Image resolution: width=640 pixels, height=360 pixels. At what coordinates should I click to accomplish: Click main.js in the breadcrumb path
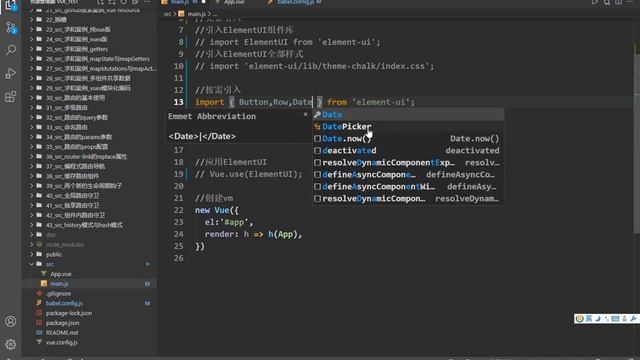pos(197,14)
